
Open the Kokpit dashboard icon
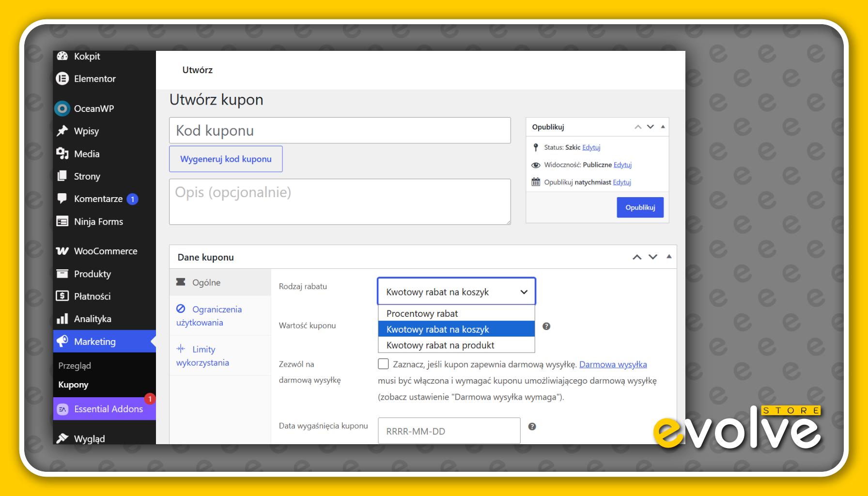click(62, 56)
